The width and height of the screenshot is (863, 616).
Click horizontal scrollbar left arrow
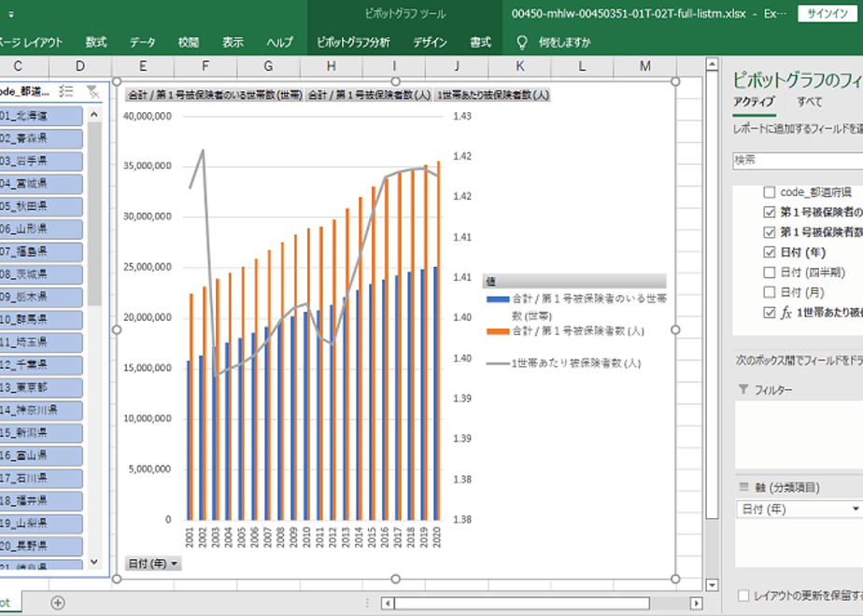coord(388,603)
